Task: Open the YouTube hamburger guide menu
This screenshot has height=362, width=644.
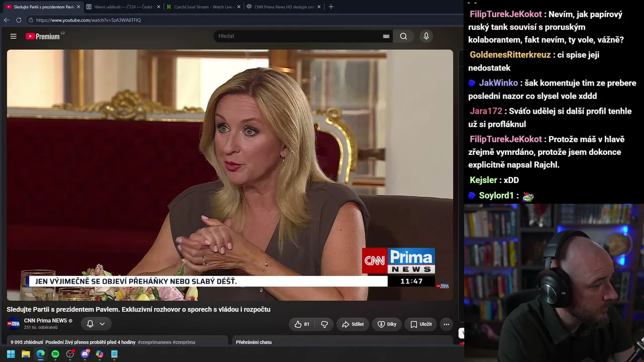Action: tap(14, 36)
